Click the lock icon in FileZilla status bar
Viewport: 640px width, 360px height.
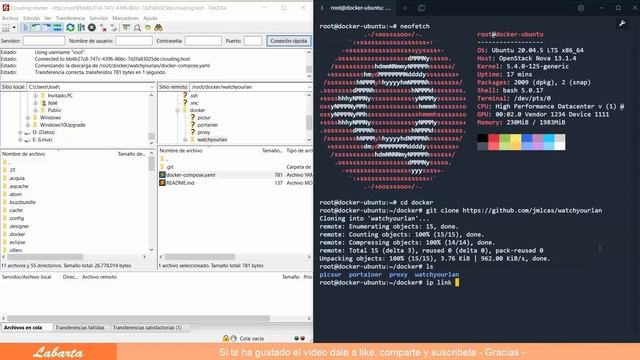(x=226, y=338)
